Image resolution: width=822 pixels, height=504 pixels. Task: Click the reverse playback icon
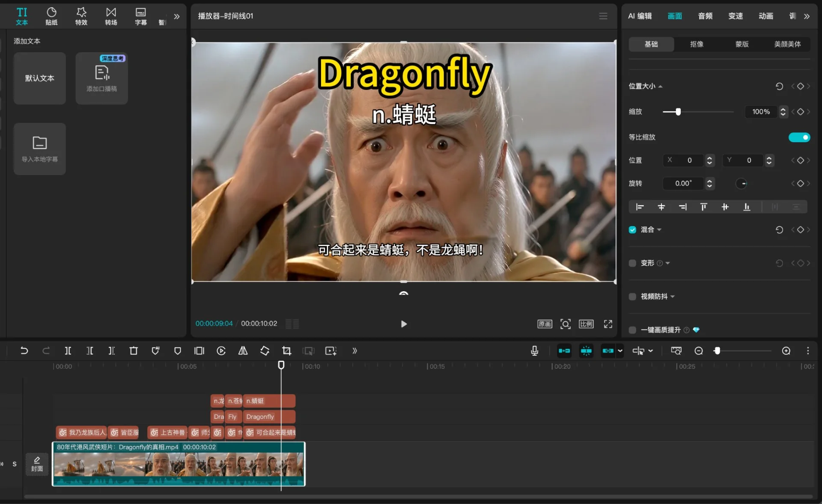[x=221, y=351]
